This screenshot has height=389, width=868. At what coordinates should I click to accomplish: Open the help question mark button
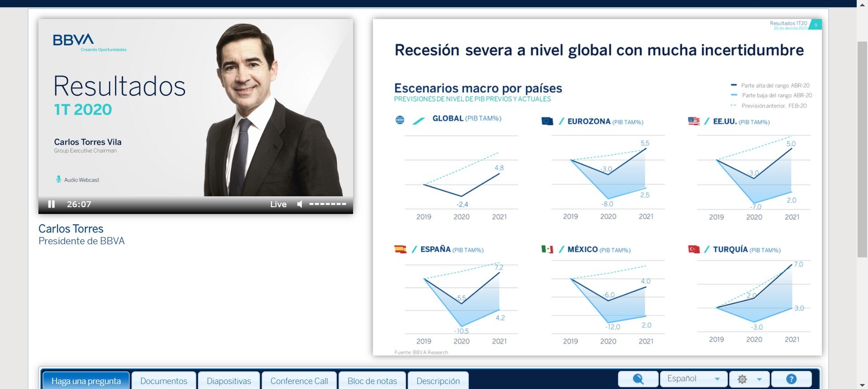tap(791, 379)
